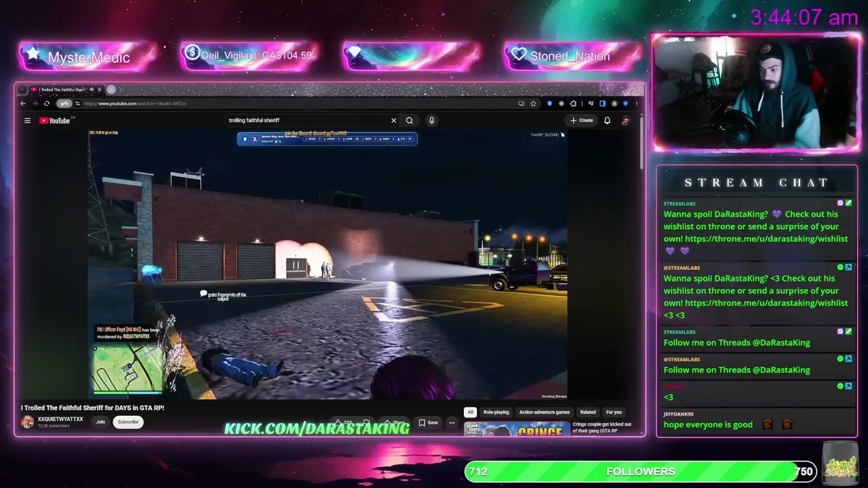Start voice search with the microphone
Viewport: 868px width, 488px height.
pyautogui.click(x=431, y=121)
